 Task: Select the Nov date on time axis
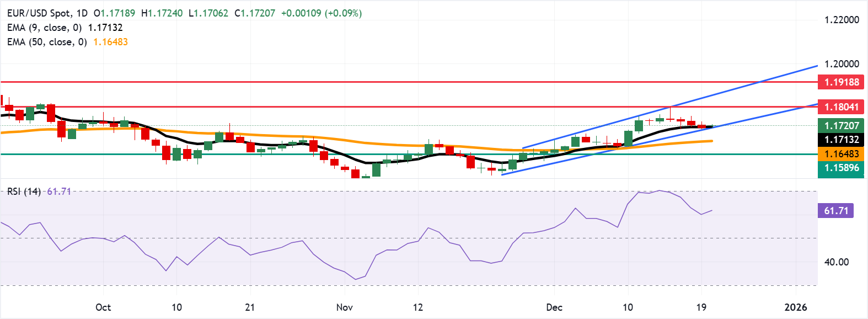tap(345, 307)
